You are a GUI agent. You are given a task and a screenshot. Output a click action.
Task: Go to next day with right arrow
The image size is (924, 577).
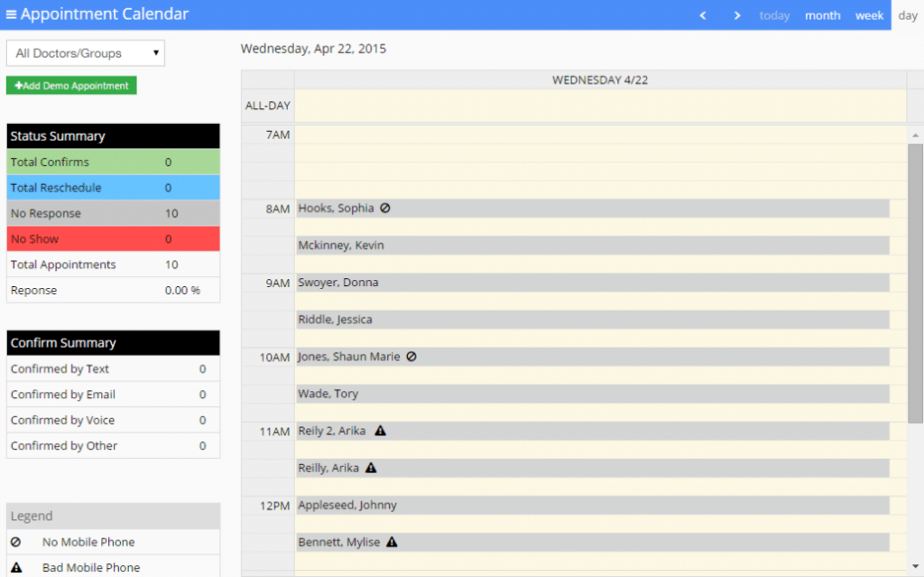737,15
